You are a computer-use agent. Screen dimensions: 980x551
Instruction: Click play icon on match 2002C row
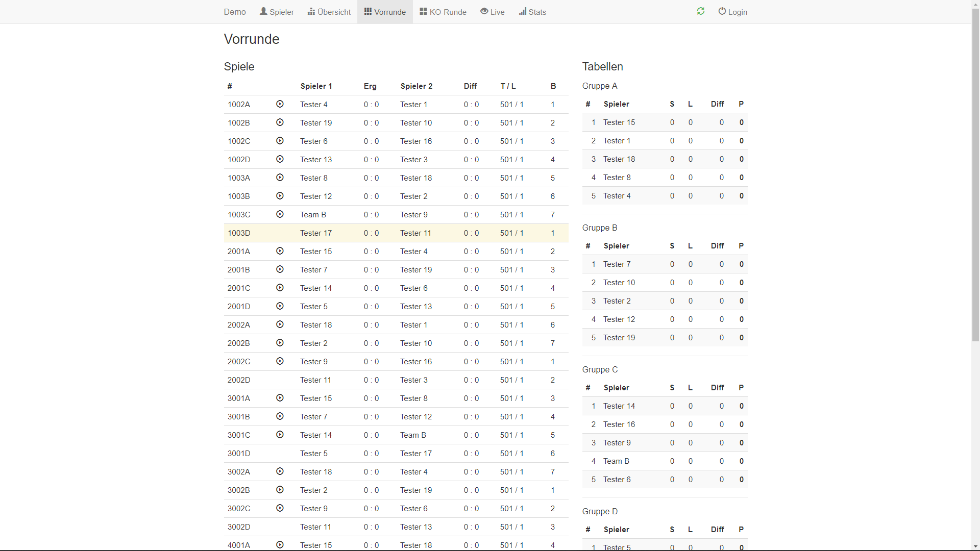tap(280, 361)
